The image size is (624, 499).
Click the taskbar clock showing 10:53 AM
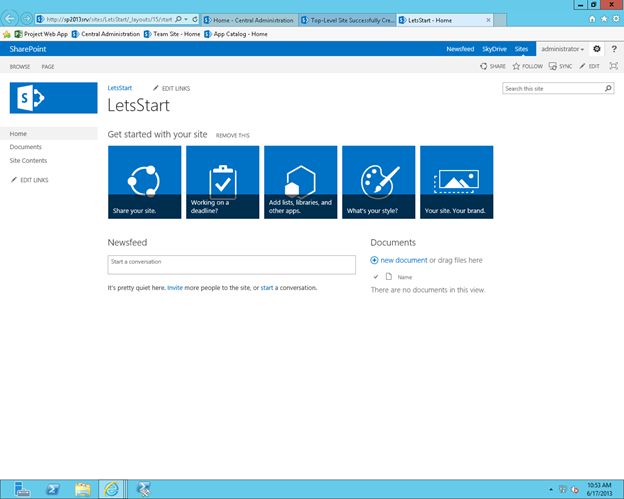point(599,489)
